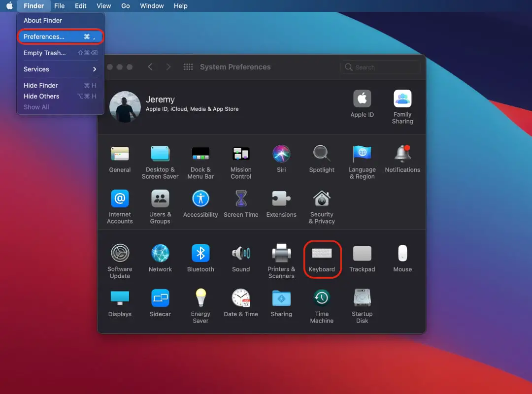Open Security & Privacy preferences
The width and height of the screenshot is (532, 394).
coord(322,207)
